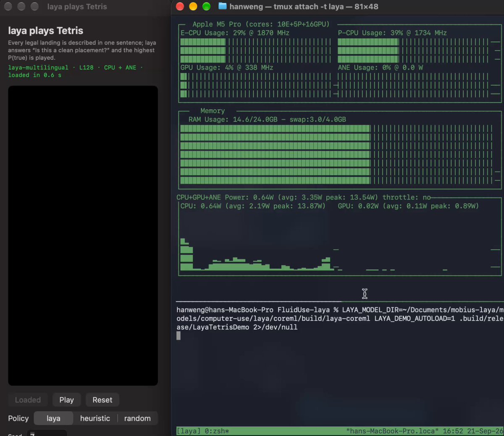Screen dimensions: 504x436
Task: Click the "hans-MacBook-Pro.loca" hostname in the tmux bar
Action: point(392,431)
